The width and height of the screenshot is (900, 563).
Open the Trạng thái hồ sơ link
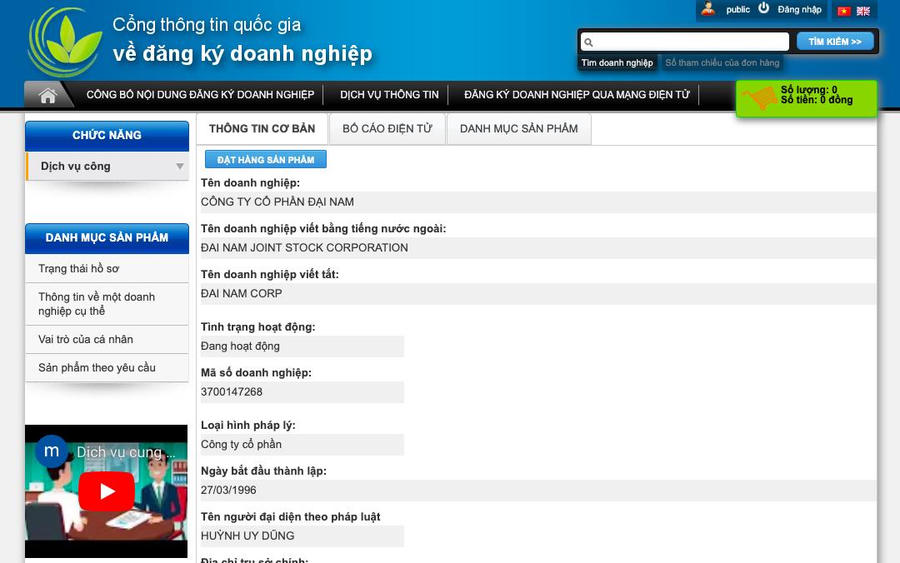tap(79, 269)
